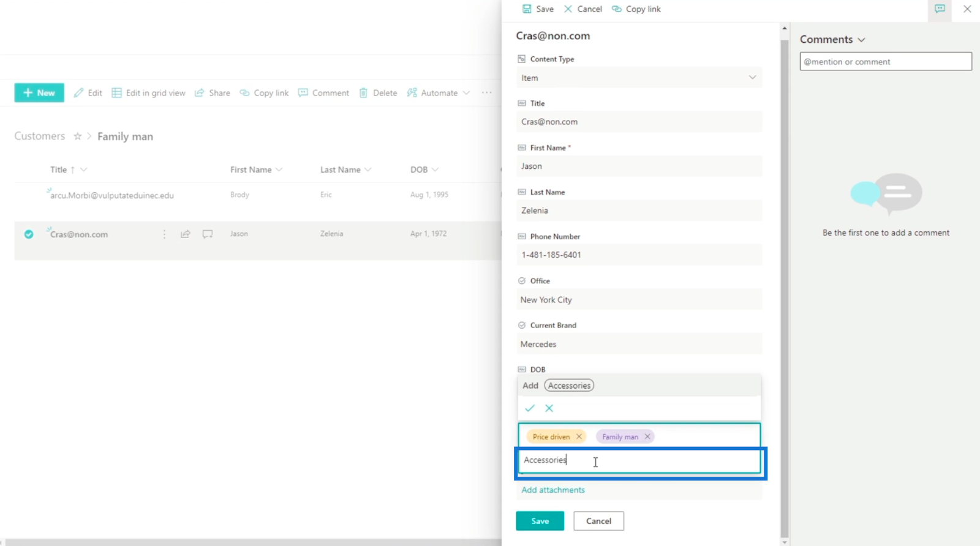
Task: Remove the Family man tag
Action: [647, 436]
